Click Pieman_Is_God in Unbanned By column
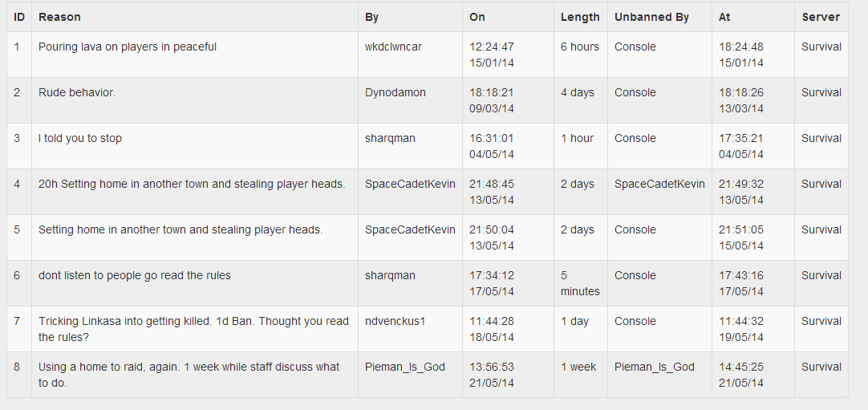 [x=655, y=367]
